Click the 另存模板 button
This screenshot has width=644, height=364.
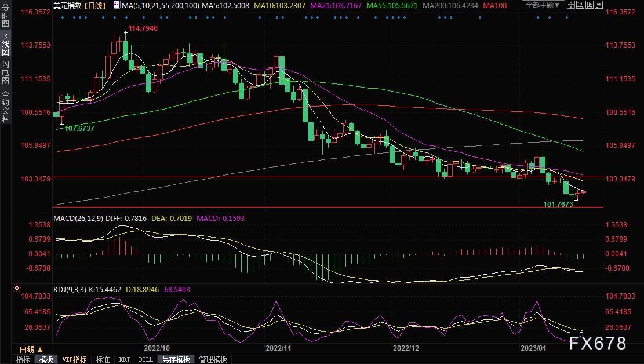tap(176, 359)
